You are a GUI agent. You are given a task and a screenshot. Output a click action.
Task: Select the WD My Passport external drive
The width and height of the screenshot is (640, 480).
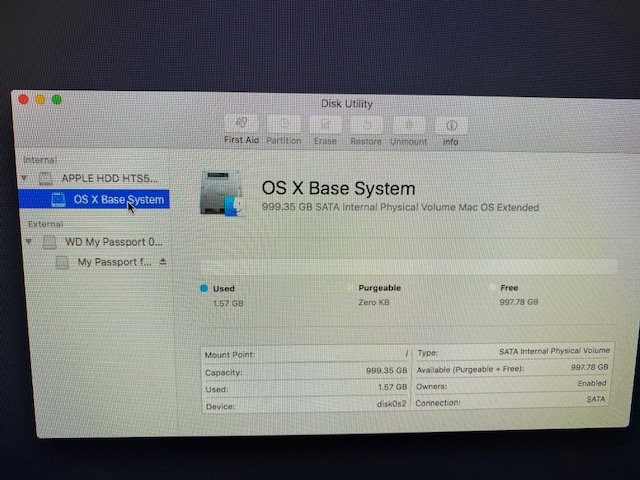tap(114, 242)
